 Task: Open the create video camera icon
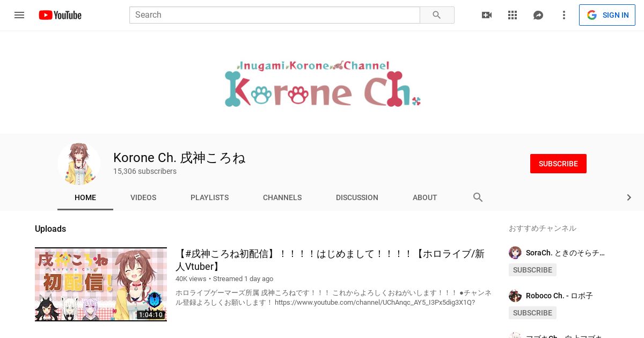(x=487, y=15)
